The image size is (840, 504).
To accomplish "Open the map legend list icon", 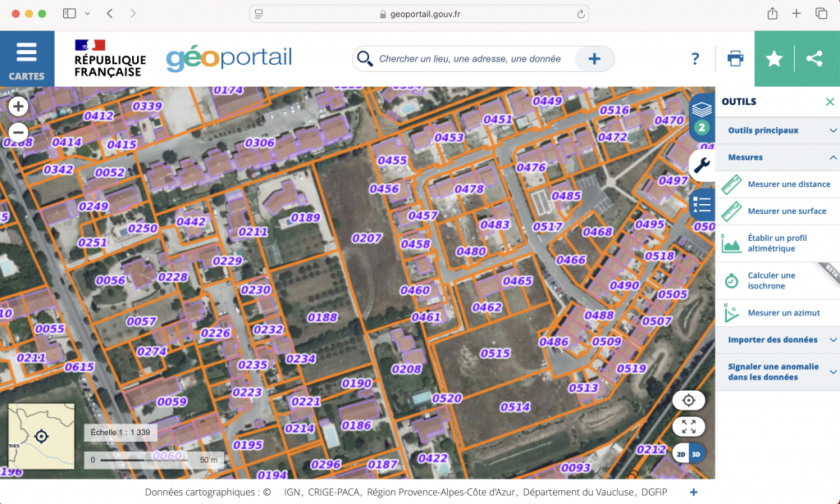I will click(701, 204).
